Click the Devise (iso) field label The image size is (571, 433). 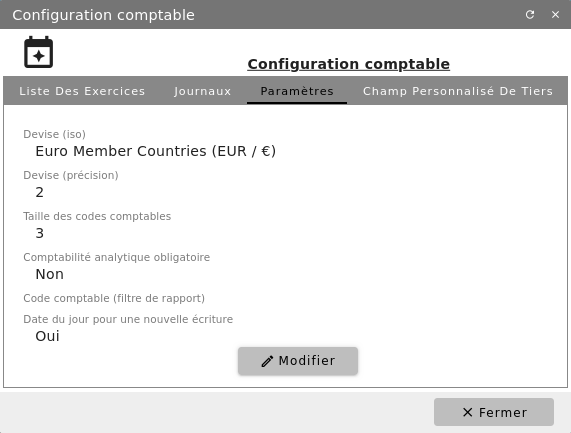[x=54, y=134]
